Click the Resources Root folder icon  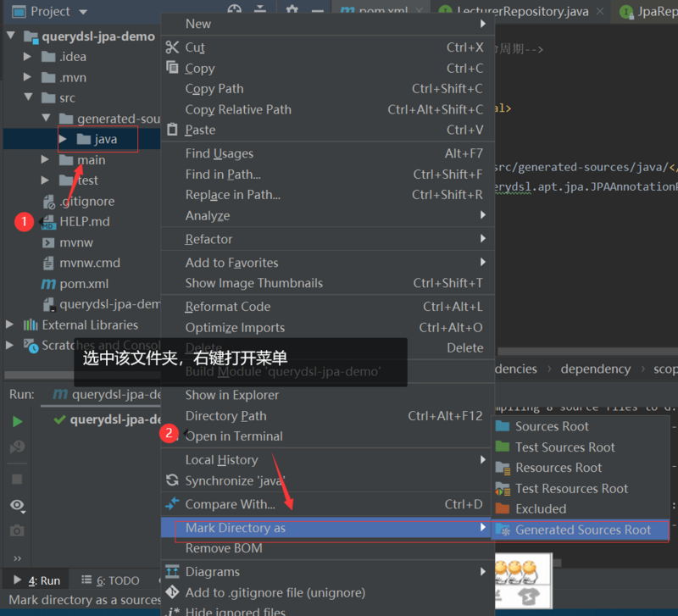(x=503, y=468)
